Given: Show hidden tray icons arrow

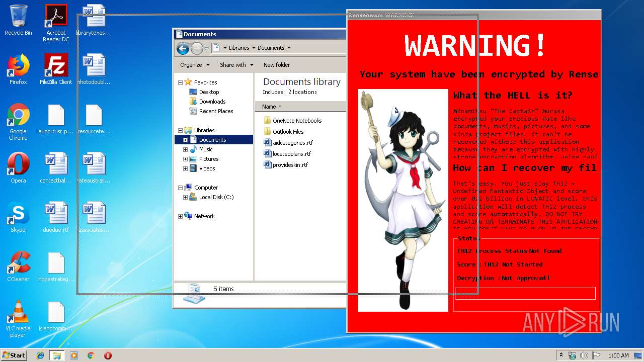Looking at the screenshot, I should (x=561, y=355).
